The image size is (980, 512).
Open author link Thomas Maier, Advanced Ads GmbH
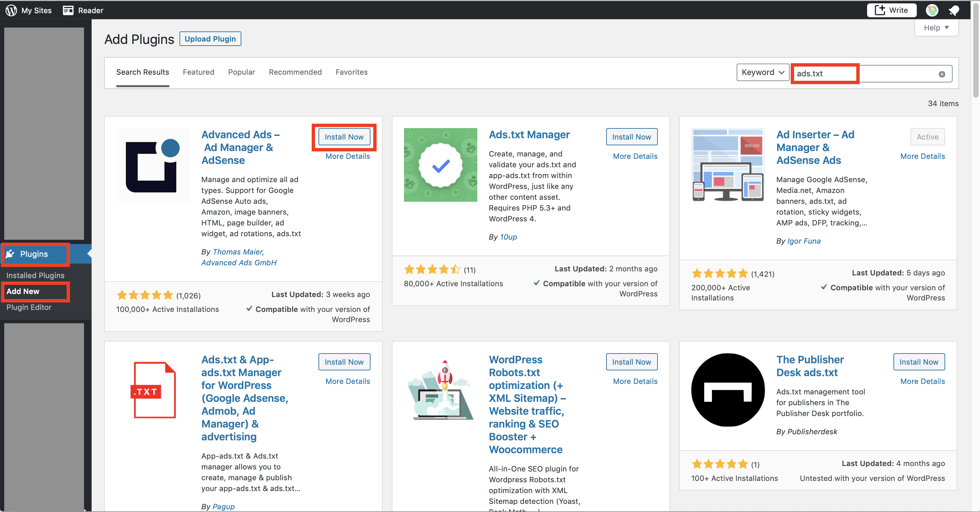pos(239,257)
